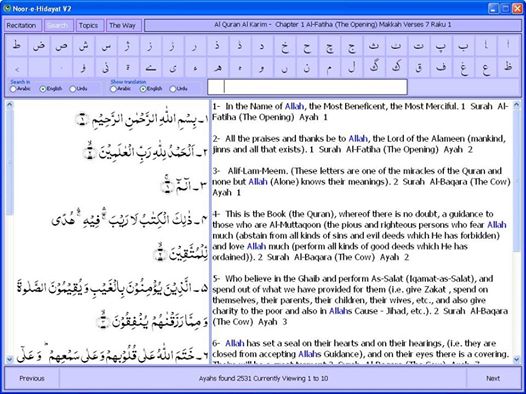Click up arrow of translation panel scrollbar
Viewport: 526px width, 394px height.
[x=516, y=105]
